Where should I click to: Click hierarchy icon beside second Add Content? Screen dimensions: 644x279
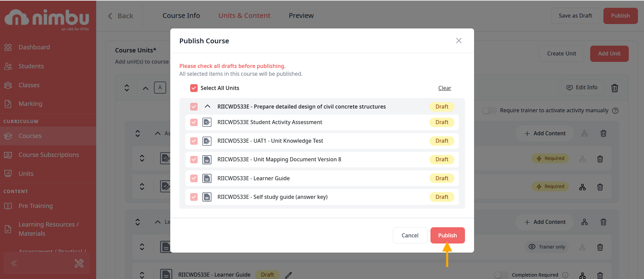584,222
